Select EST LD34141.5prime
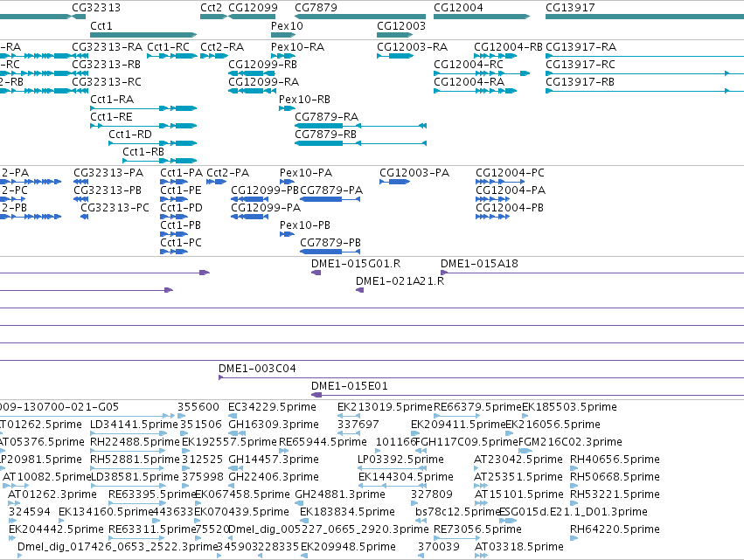 [x=129, y=433]
